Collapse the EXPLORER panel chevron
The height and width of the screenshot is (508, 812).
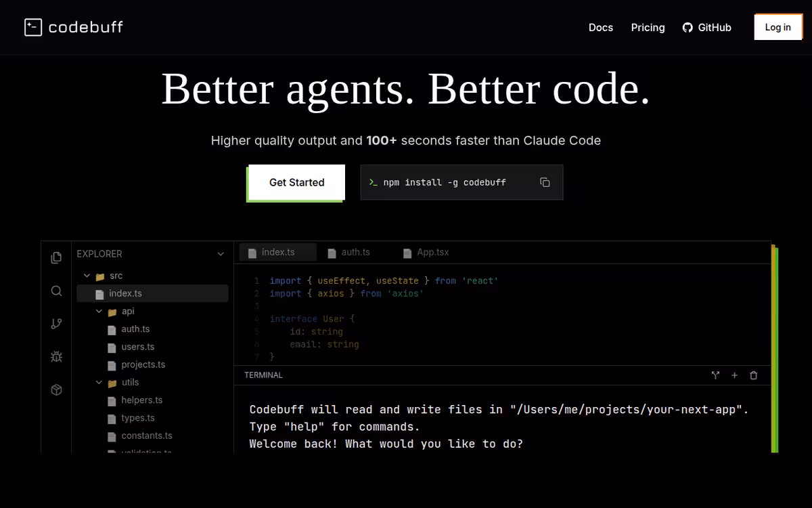pyautogui.click(x=221, y=254)
